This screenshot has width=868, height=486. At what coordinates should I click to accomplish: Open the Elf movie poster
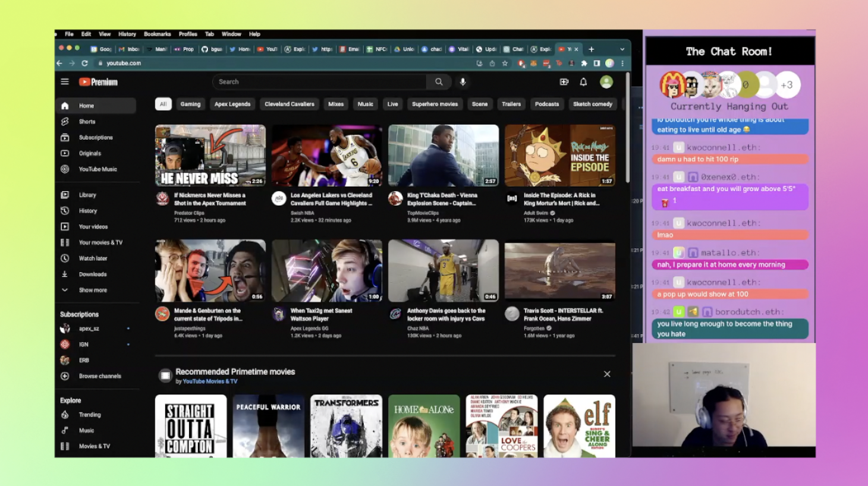click(x=580, y=426)
